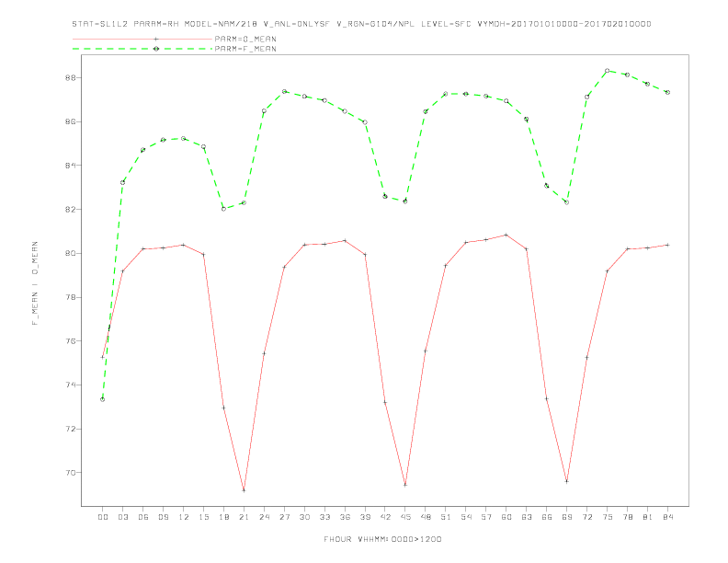
Task: Select the red O_MEAN legend line sample
Action: (x=142, y=39)
